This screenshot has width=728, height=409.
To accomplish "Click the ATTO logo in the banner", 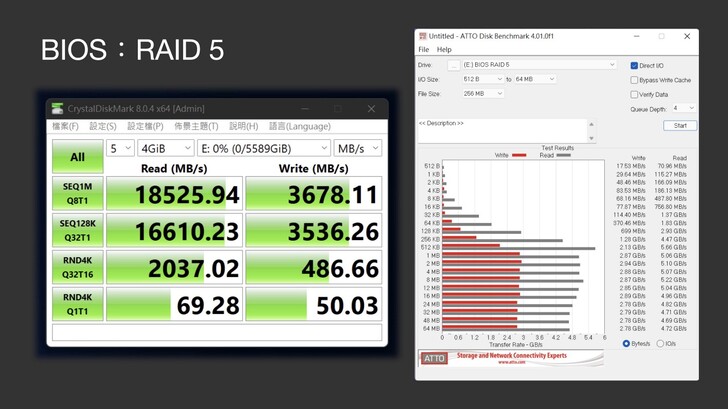I will [x=434, y=358].
